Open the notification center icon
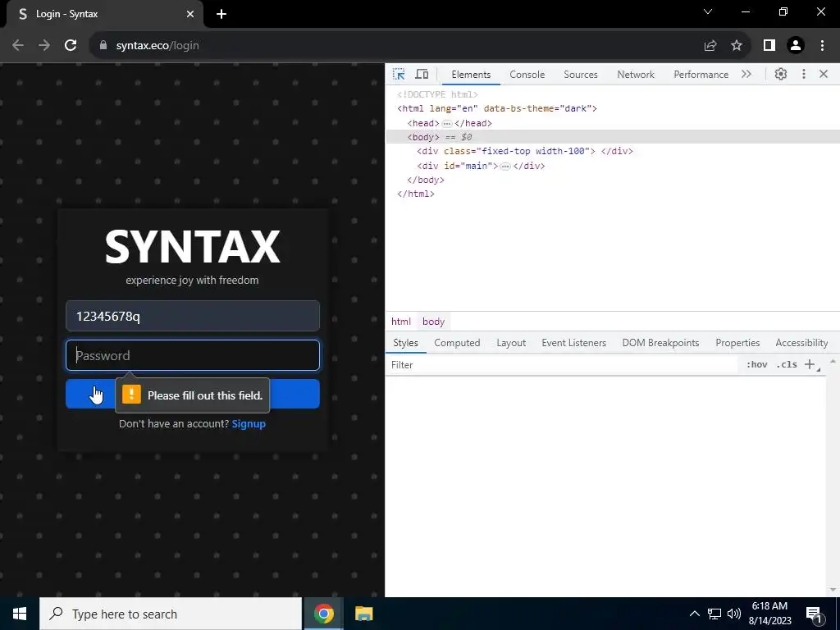This screenshot has width=840, height=630. [814, 614]
